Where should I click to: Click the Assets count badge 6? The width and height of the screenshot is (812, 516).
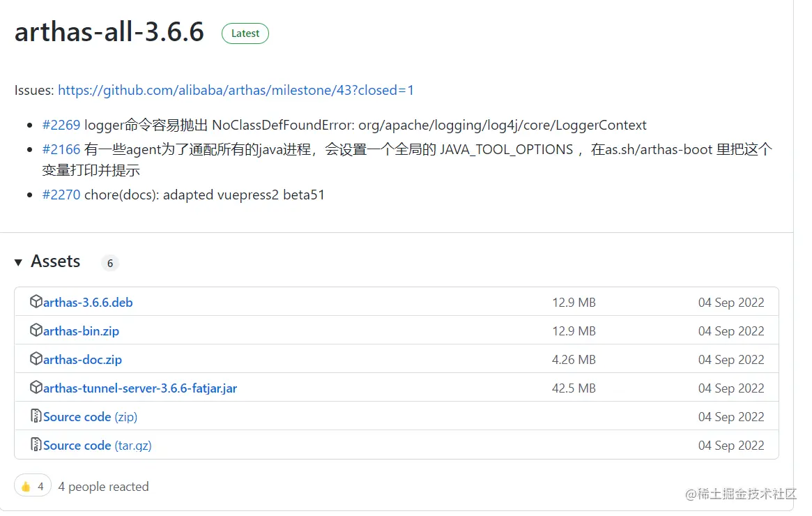click(110, 263)
